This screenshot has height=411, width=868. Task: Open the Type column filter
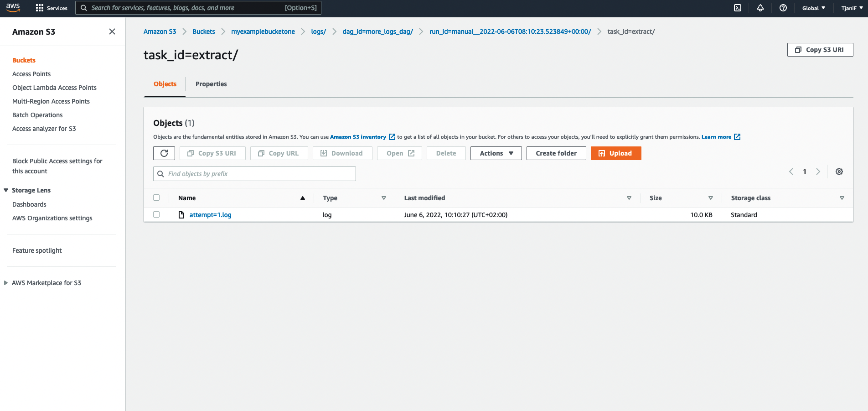[x=384, y=198]
